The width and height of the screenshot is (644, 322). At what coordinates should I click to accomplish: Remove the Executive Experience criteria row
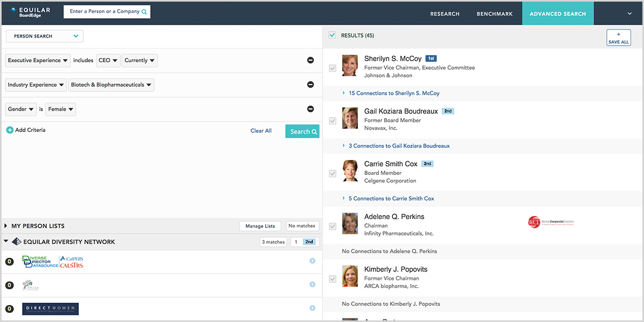[x=310, y=60]
